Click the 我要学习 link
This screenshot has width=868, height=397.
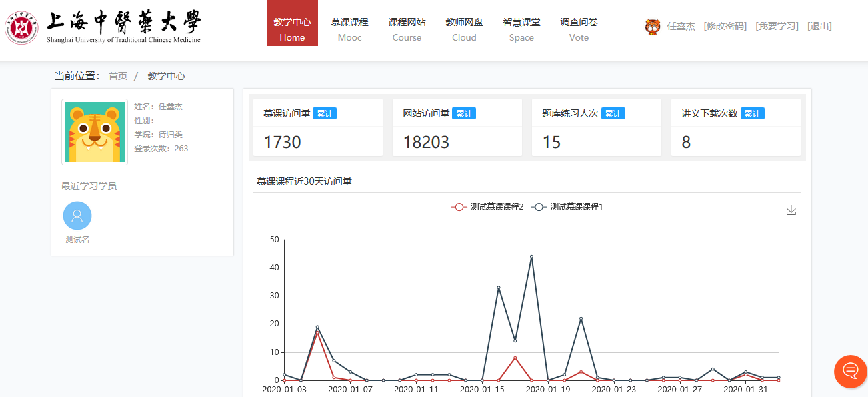[777, 27]
